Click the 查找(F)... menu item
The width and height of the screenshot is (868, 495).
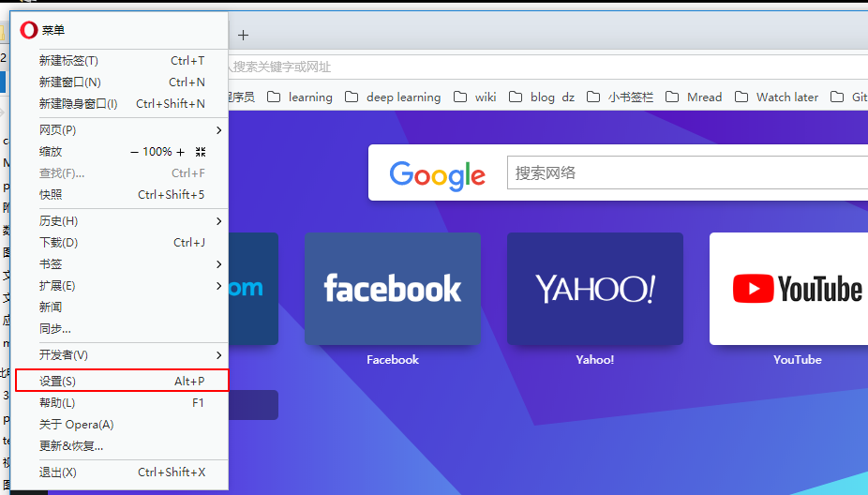[x=122, y=173]
